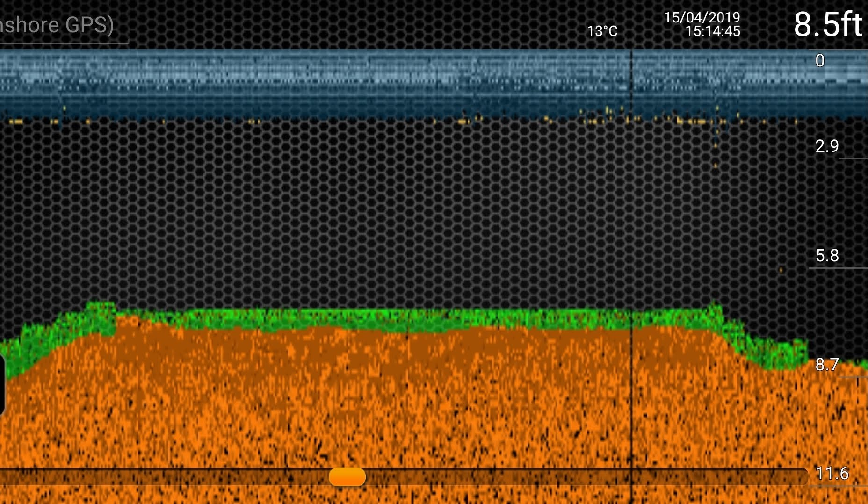Tap the 15:14:45 timestamp
Image resolution: width=868 pixels, height=504 pixels.
pos(712,31)
